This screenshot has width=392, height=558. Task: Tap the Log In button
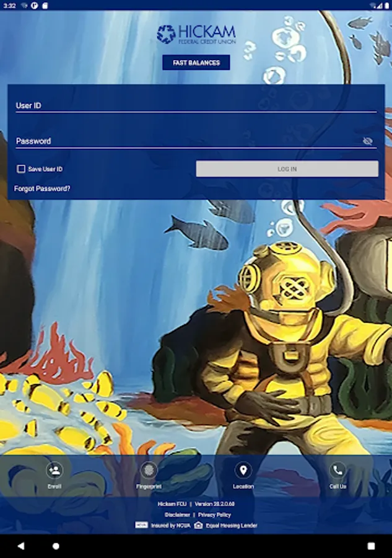287,169
